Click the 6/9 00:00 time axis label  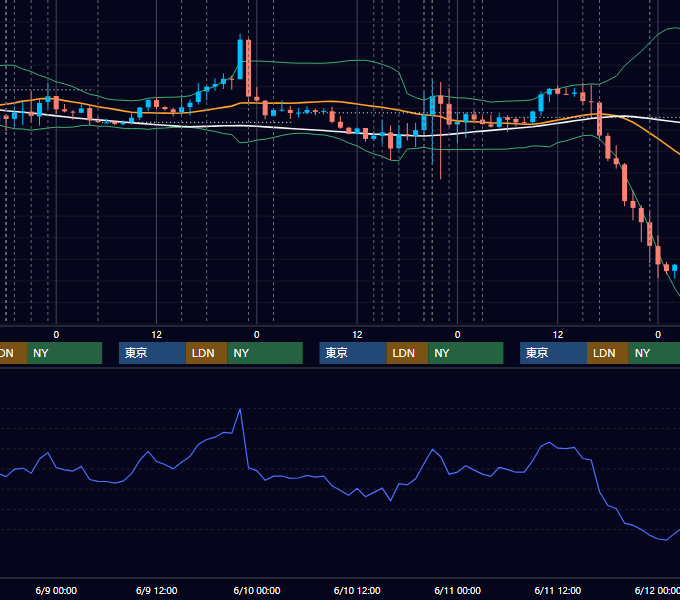(x=56, y=590)
